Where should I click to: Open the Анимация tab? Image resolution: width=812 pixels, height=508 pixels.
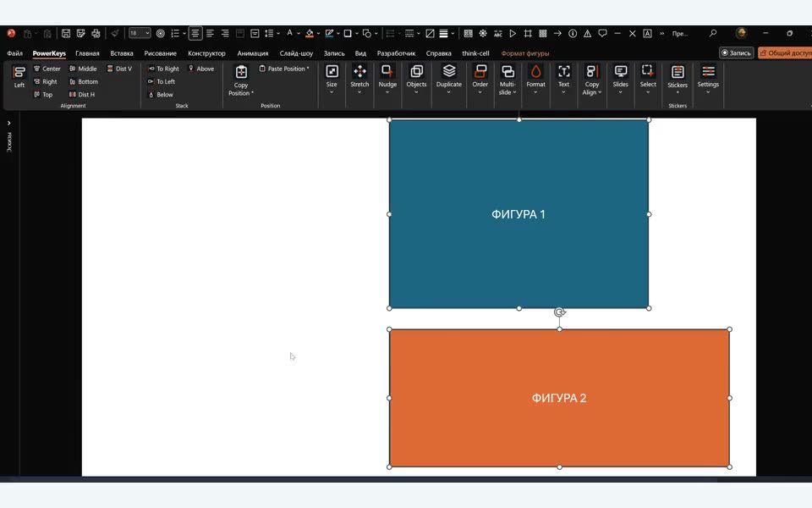(x=253, y=53)
